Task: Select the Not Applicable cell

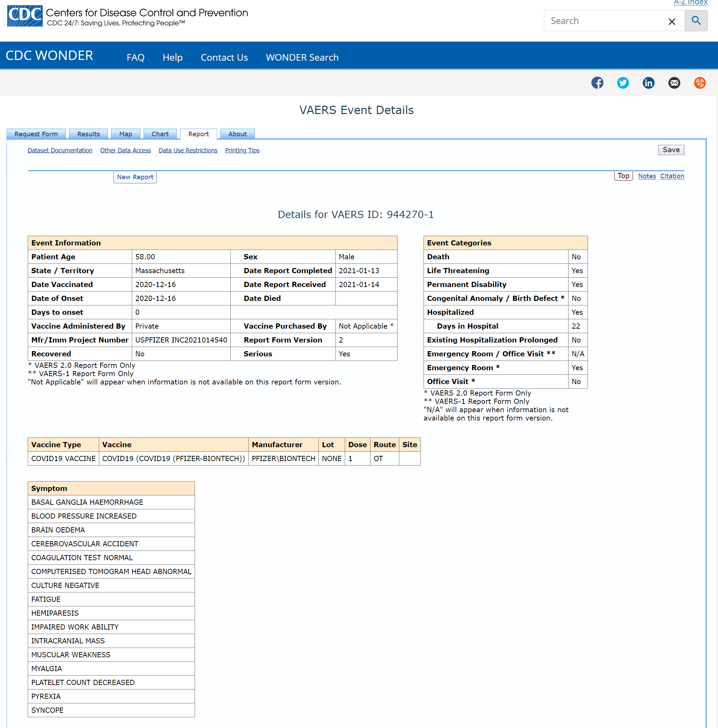Action: (x=366, y=326)
